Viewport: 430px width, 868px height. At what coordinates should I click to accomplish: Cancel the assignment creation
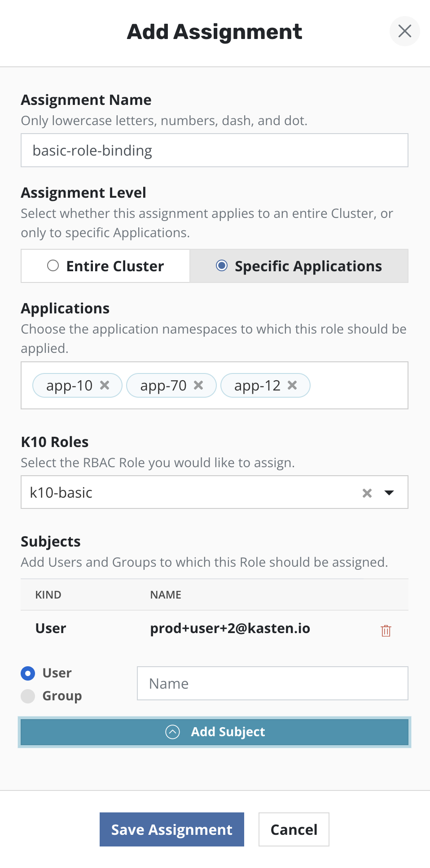click(x=294, y=829)
